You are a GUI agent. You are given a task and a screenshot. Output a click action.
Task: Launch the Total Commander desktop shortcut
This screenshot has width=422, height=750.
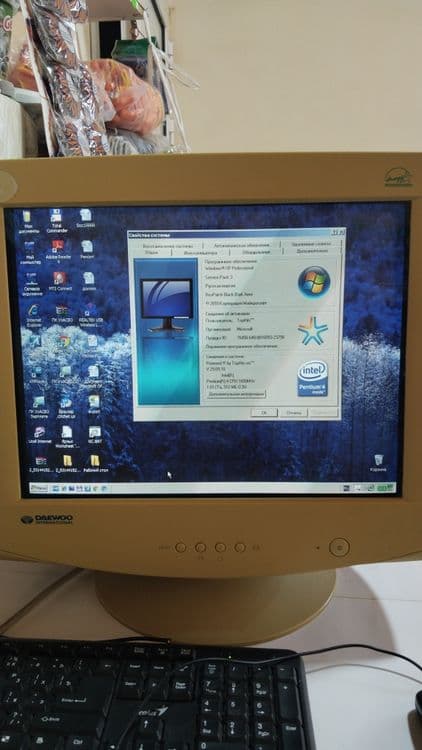tap(56, 221)
